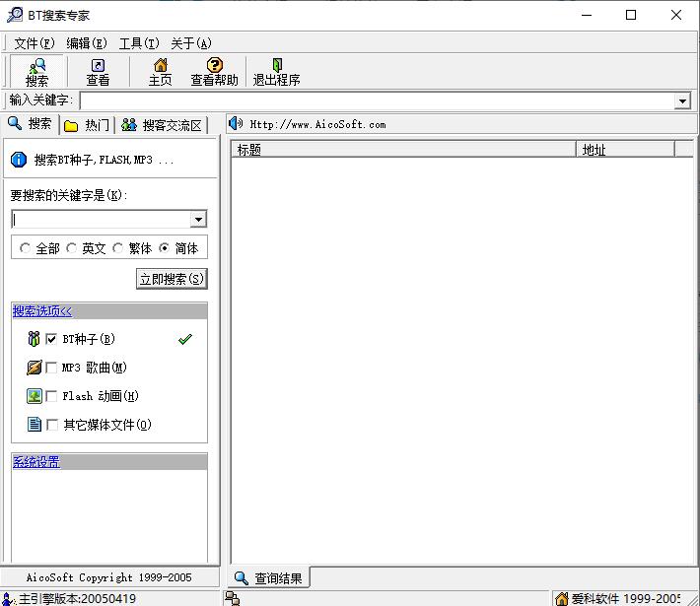Click the 系统设置 link

[36, 462]
